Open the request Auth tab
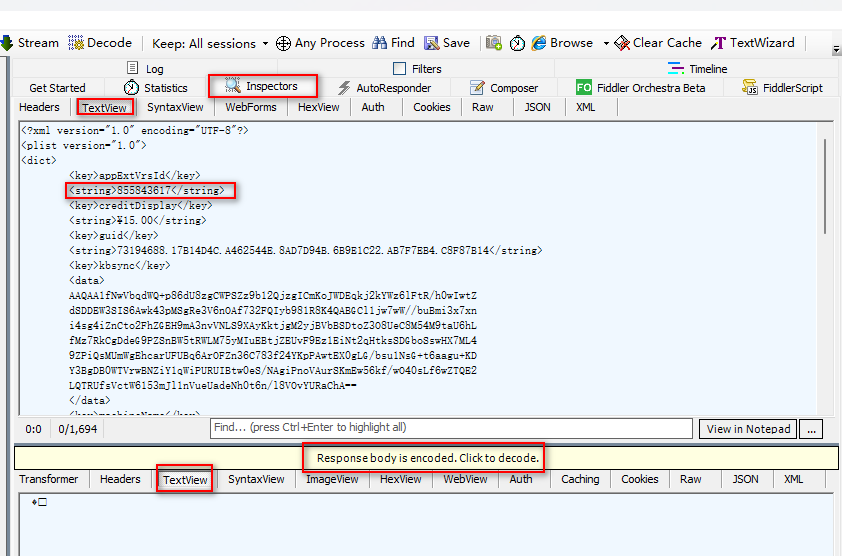Image resolution: width=842 pixels, height=556 pixels. tap(373, 107)
